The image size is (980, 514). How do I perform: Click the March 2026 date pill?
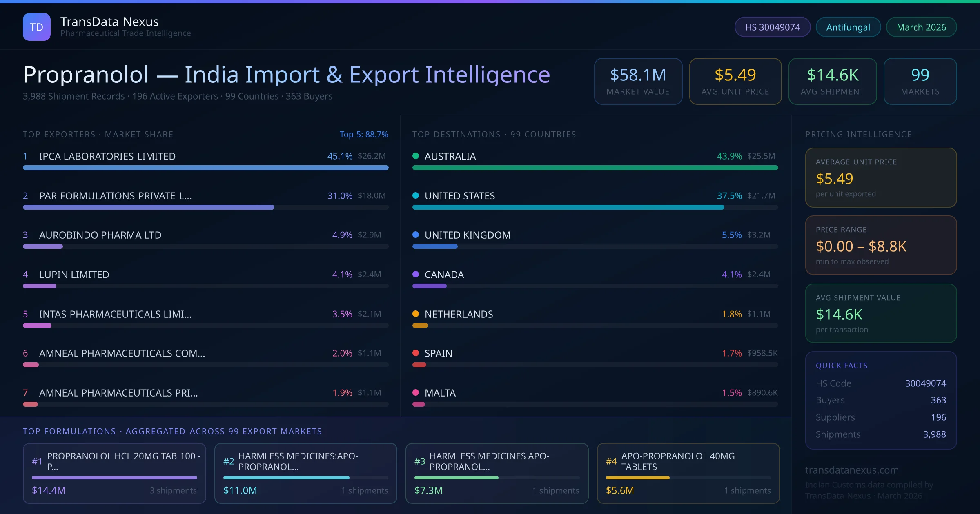921,27
